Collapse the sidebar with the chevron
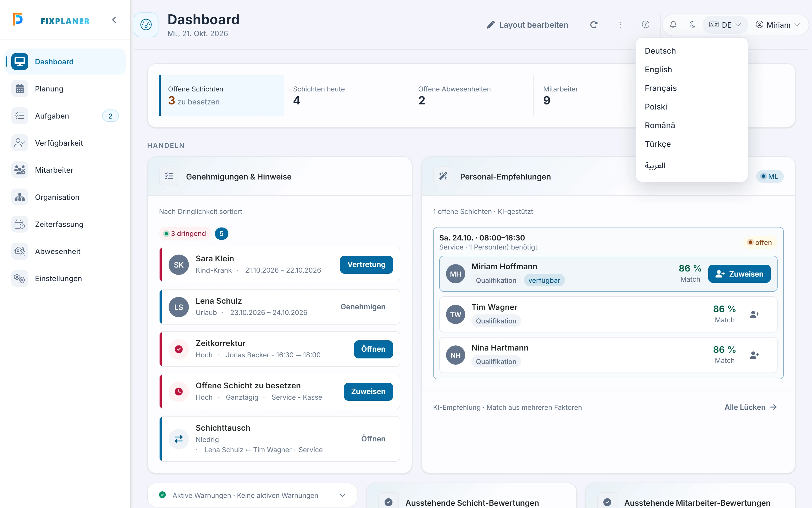 (x=114, y=20)
